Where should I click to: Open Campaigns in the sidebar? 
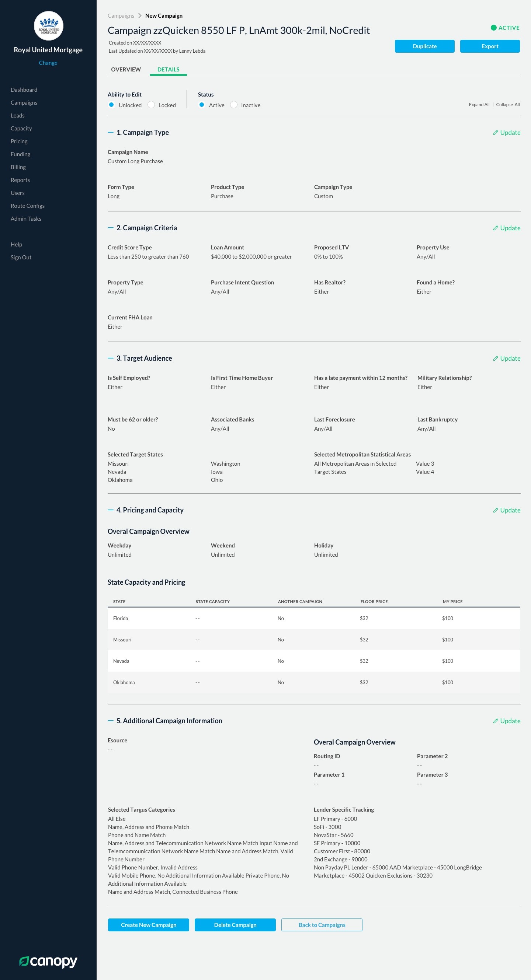24,103
